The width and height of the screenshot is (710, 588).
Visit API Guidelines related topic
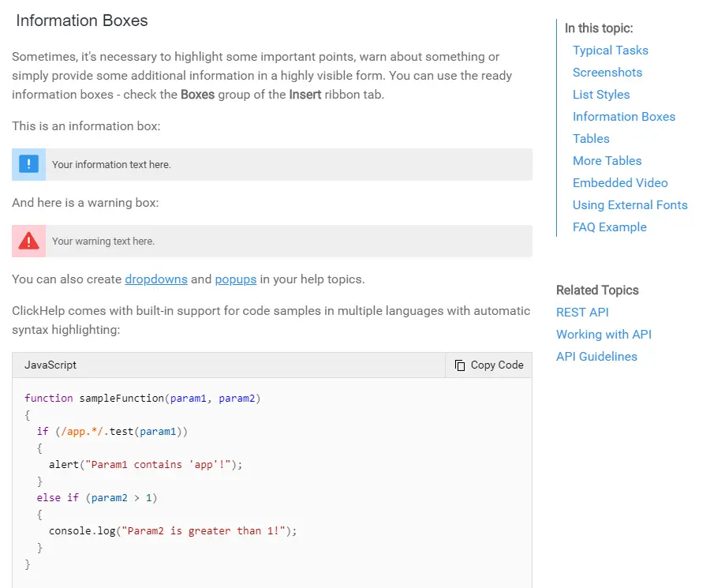pos(596,357)
